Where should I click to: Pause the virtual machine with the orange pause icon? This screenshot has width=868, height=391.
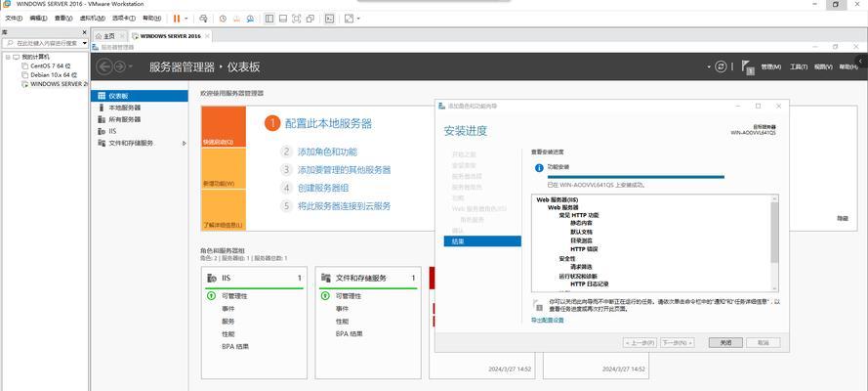click(x=176, y=19)
